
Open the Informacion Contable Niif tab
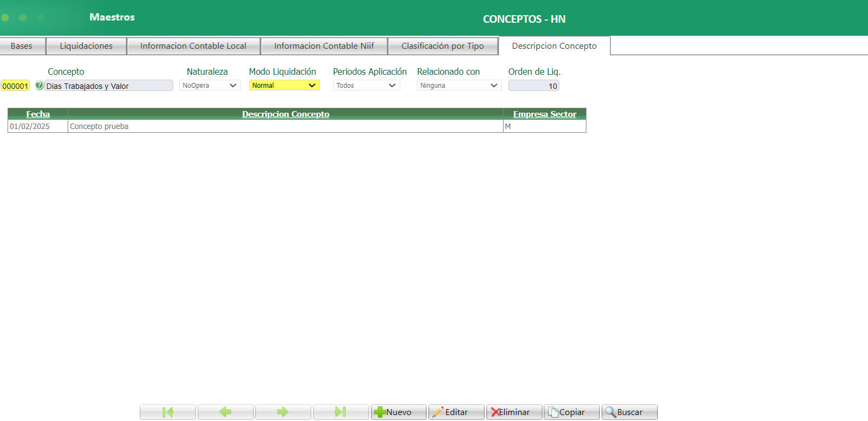click(324, 46)
